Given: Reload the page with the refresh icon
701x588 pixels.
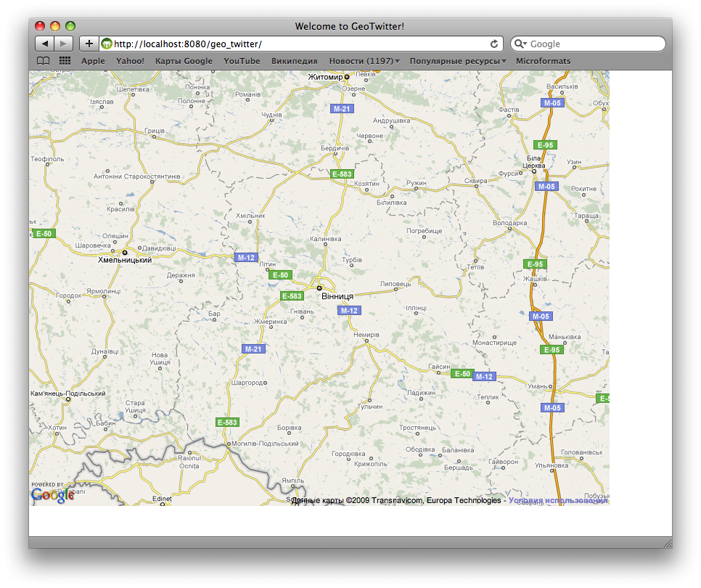Looking at the screenshot, I should pyautogui.click(x=494, y=44).
